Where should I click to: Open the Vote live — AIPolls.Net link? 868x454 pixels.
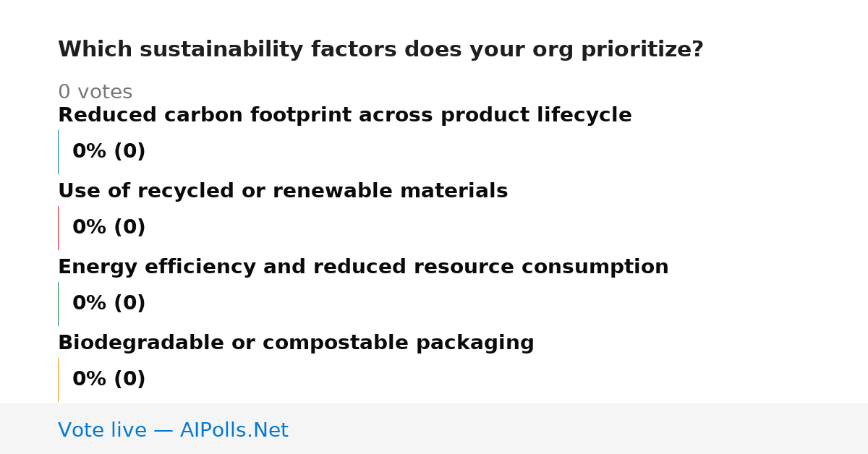pyautogui.click(x=173, y=430)
